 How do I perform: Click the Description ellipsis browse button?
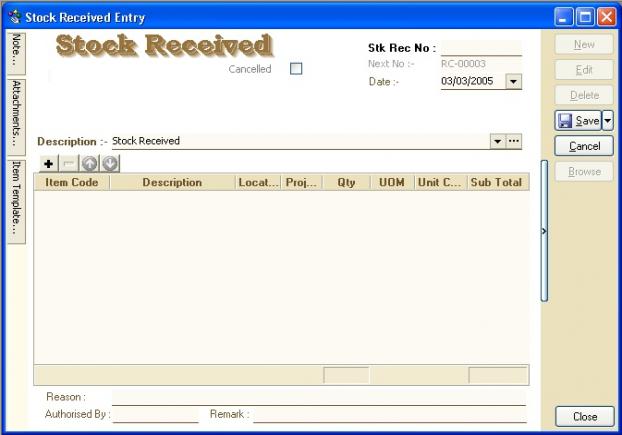514,141
